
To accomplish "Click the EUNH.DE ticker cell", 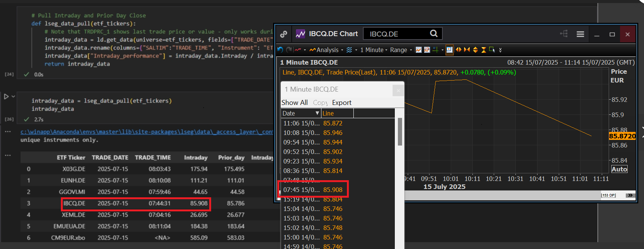I will pyautogui.click(x=73, y=181).
